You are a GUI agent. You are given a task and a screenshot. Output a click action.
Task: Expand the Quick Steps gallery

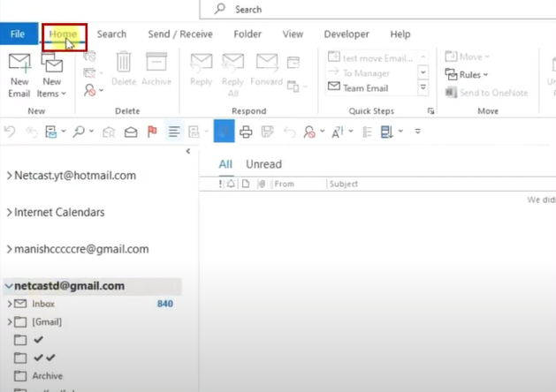[423, 87]
